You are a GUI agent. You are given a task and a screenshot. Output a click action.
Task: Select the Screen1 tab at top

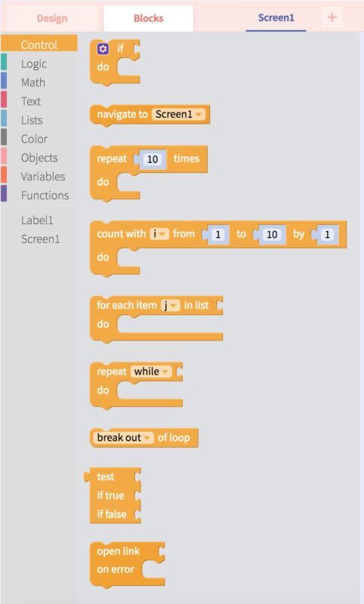[x=276, y=17]
